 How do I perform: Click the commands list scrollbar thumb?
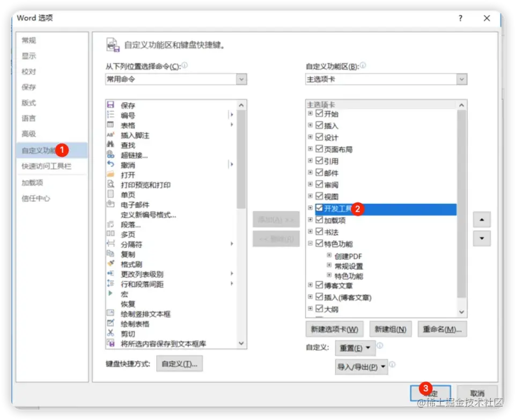(241, 159)
